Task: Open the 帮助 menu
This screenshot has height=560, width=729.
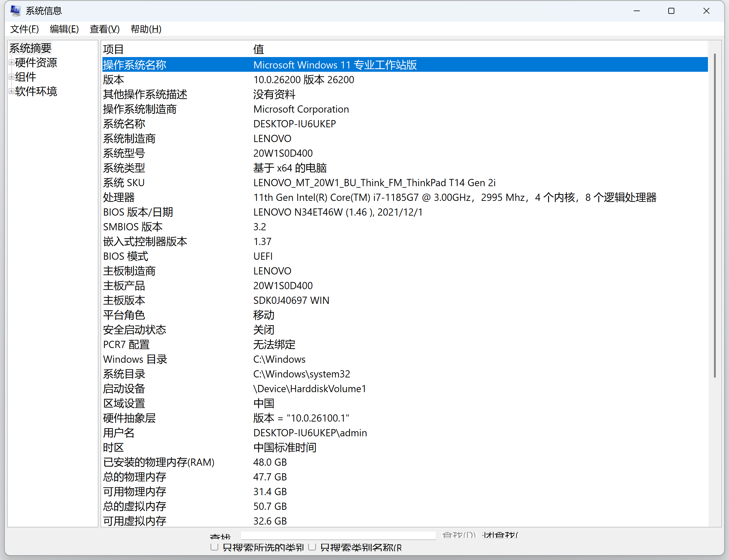Action: click(x=146, y=29)
